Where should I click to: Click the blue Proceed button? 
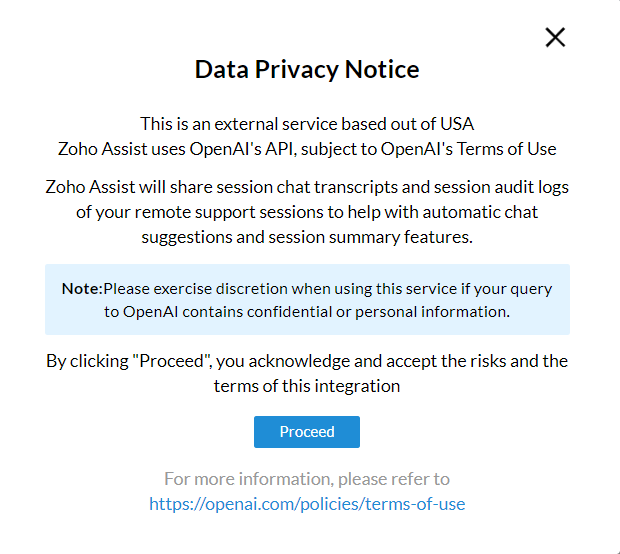pos(306,432)
